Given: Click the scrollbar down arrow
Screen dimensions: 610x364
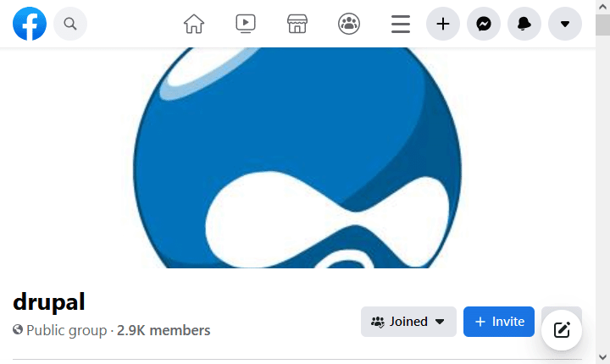Looking at the screenshot, I should [602, 356].
